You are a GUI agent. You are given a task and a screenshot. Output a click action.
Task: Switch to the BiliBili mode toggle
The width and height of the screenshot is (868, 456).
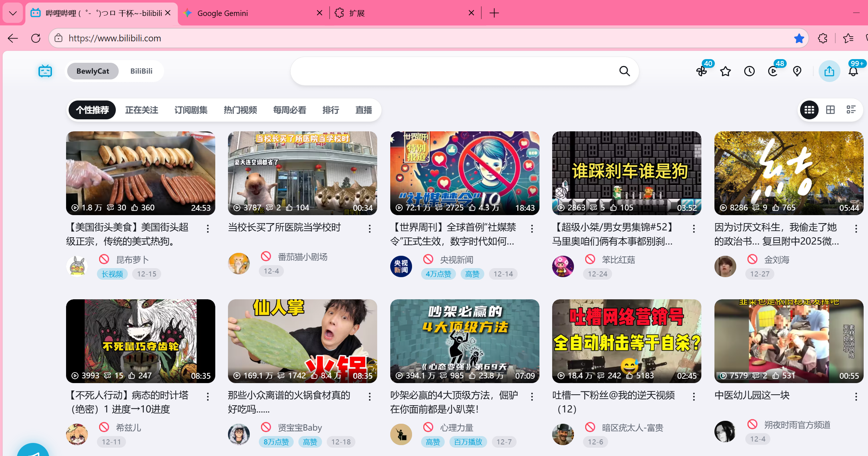point(141,71)
